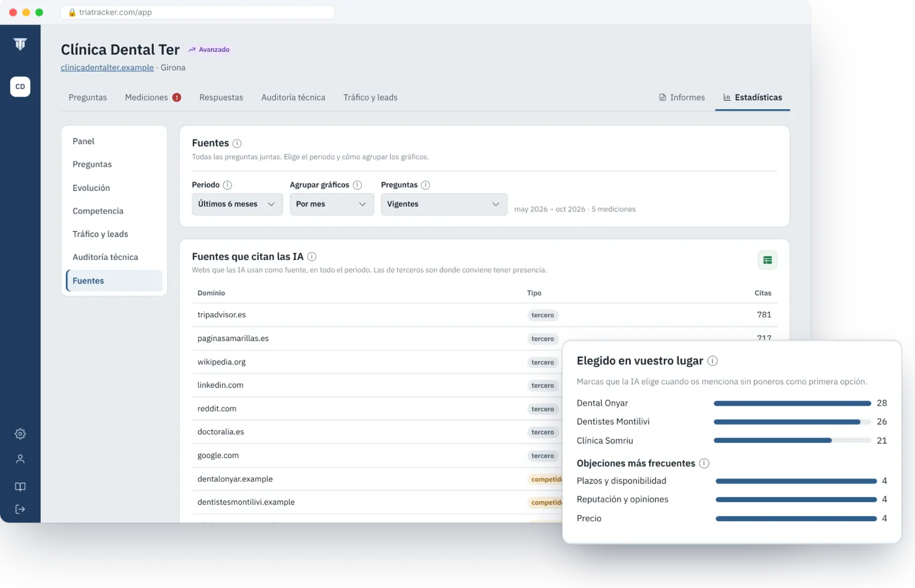
Task: Open the Últimos 6 meses period dropdown
Action: click(x=237, y=204)
